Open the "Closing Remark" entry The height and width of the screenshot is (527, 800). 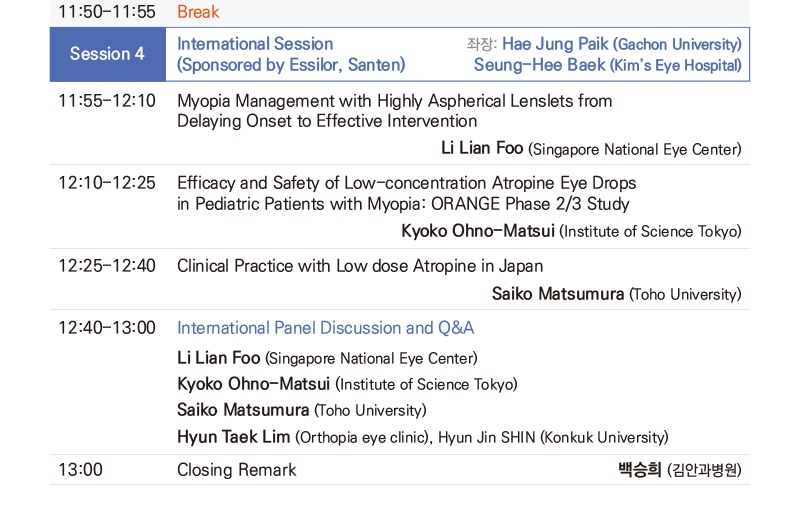pos(236,470)
